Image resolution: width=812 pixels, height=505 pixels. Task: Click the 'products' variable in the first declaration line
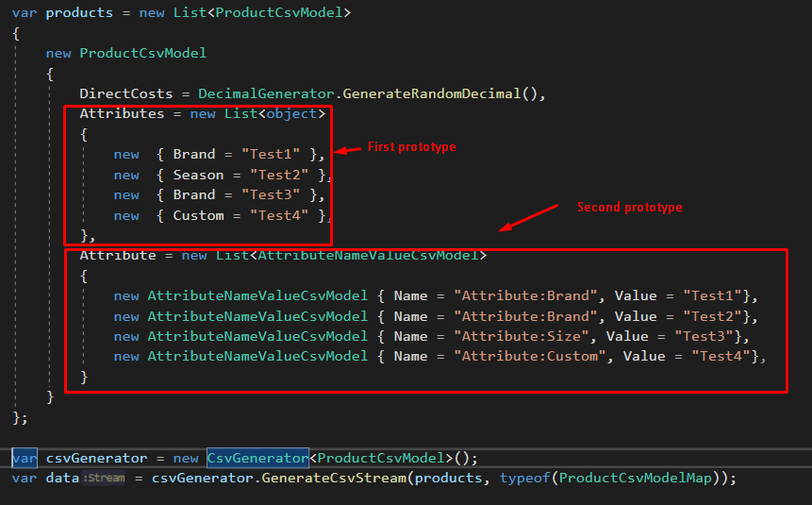[x=79, y=13]
